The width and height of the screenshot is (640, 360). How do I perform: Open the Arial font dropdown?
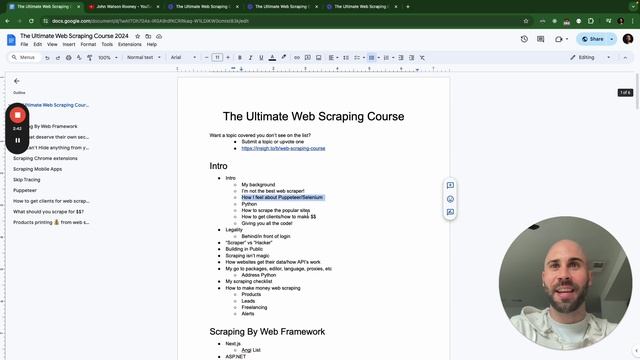coord(183,58)
